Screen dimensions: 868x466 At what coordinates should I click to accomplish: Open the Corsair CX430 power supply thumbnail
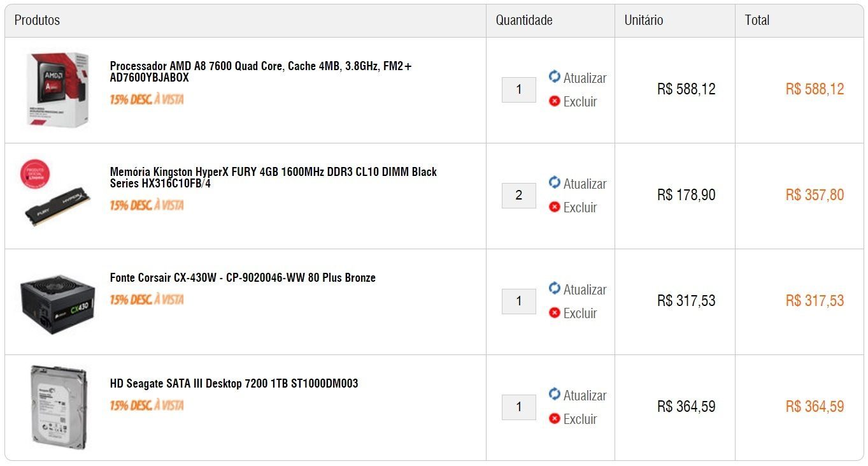point(57,304)
